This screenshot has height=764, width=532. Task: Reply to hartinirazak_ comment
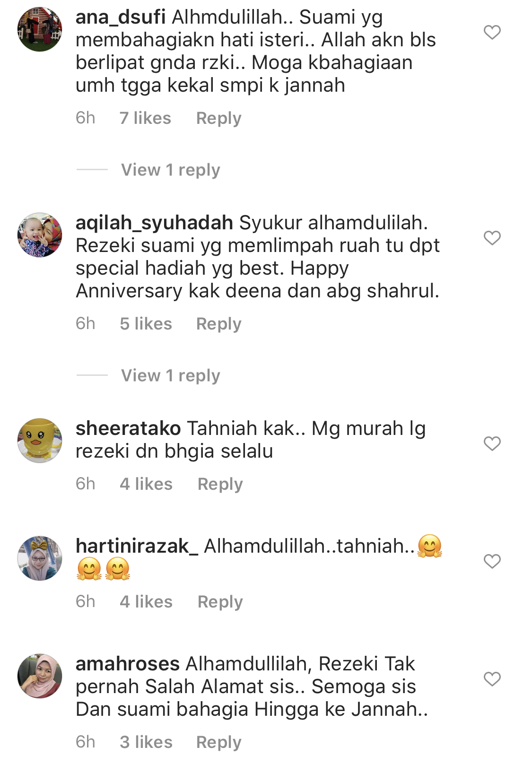(x=220, y=602)
